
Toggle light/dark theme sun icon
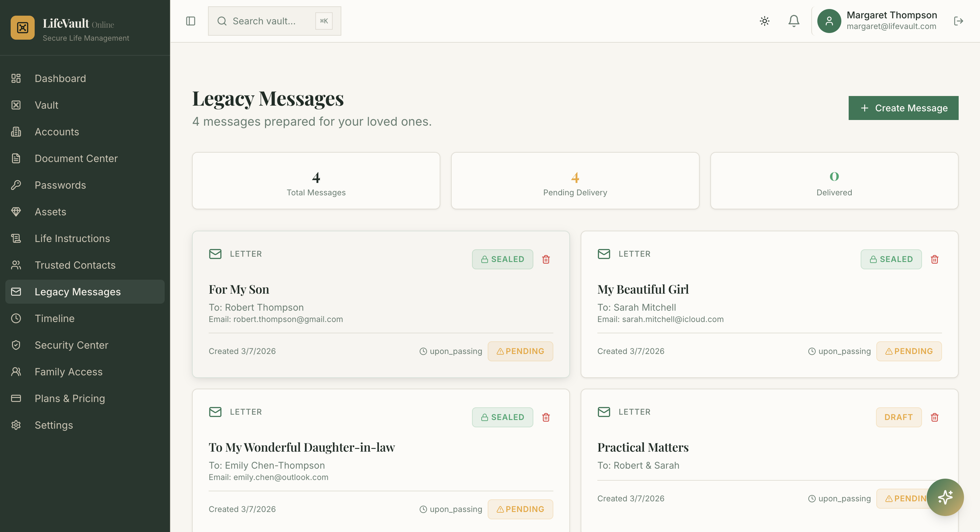(764, 21)
